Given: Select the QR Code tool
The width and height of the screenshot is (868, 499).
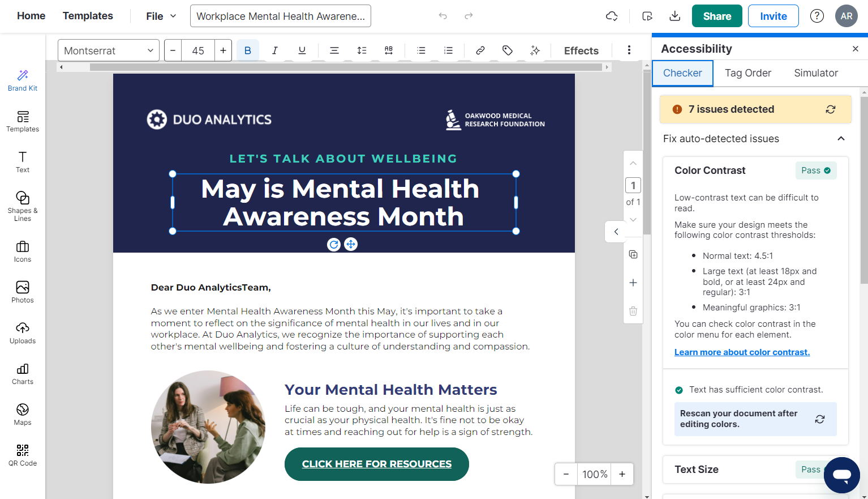Looking at the screenshot, I should click(x=22, y=455).
